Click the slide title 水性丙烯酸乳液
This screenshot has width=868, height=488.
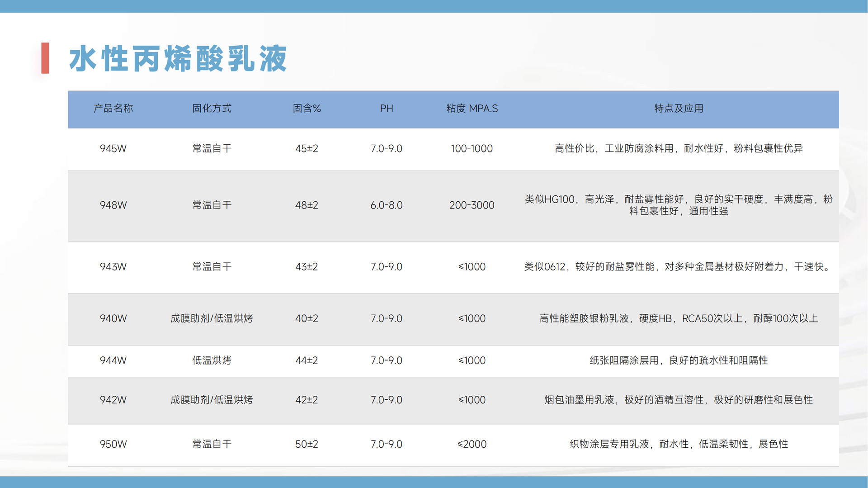[x=178, y=58]
